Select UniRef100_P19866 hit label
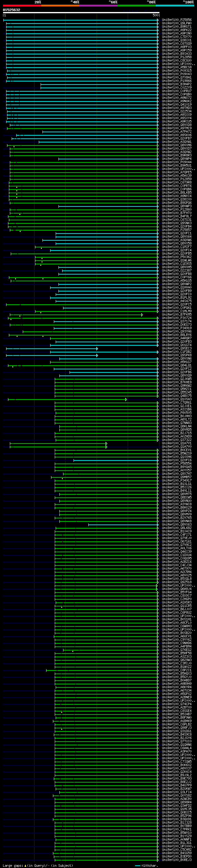The width and height of the screenshot is (197, 868). click(x=177, y=81)
